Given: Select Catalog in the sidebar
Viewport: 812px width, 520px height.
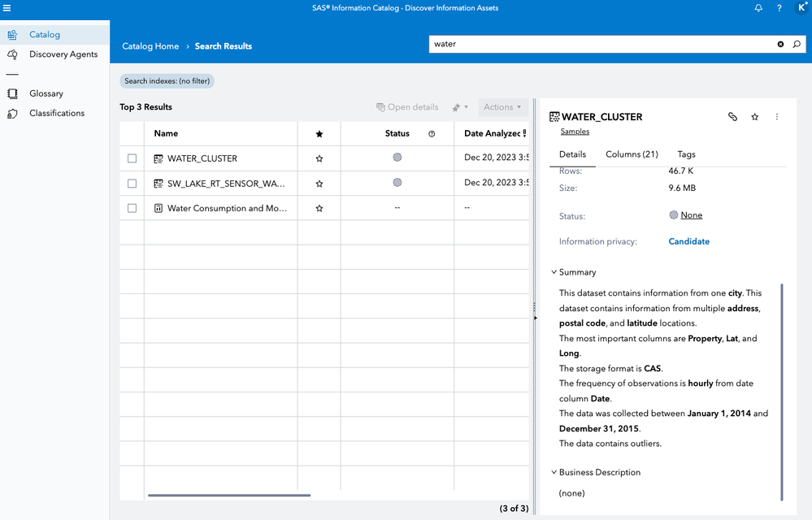Looking at the screenshot, I should 55,35.
